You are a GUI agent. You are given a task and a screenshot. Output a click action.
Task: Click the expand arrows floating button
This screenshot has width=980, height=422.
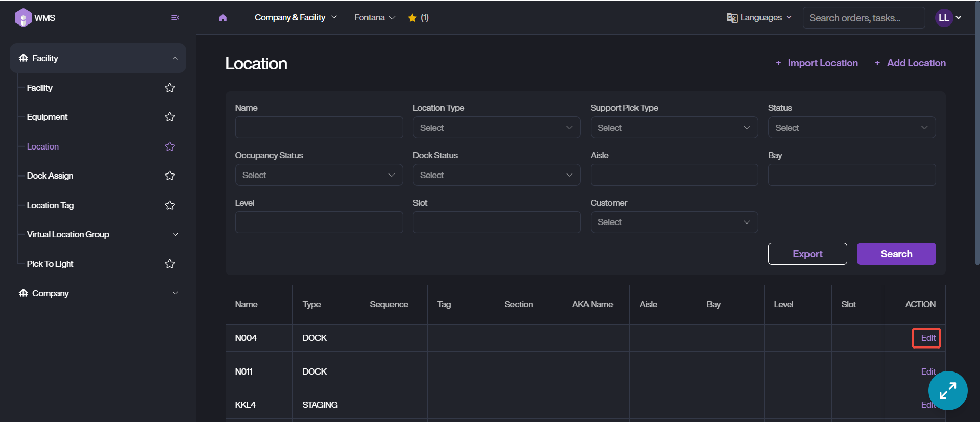tap(947, 390)
